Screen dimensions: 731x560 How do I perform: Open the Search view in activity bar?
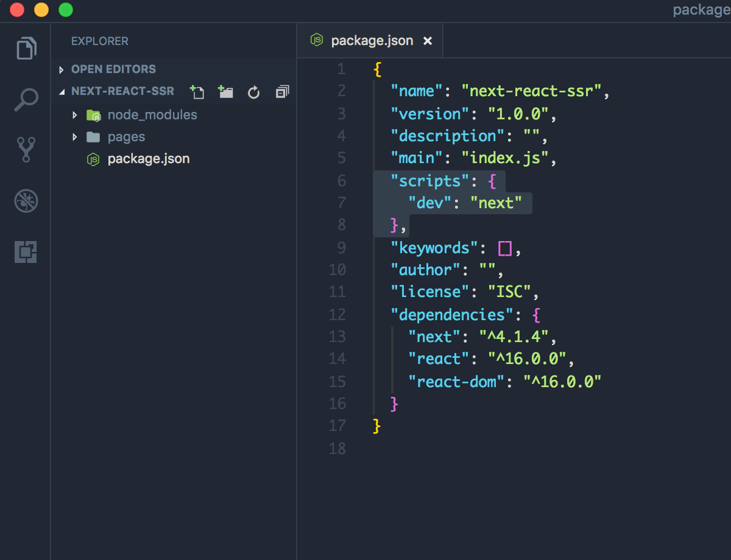pos(26,99)
